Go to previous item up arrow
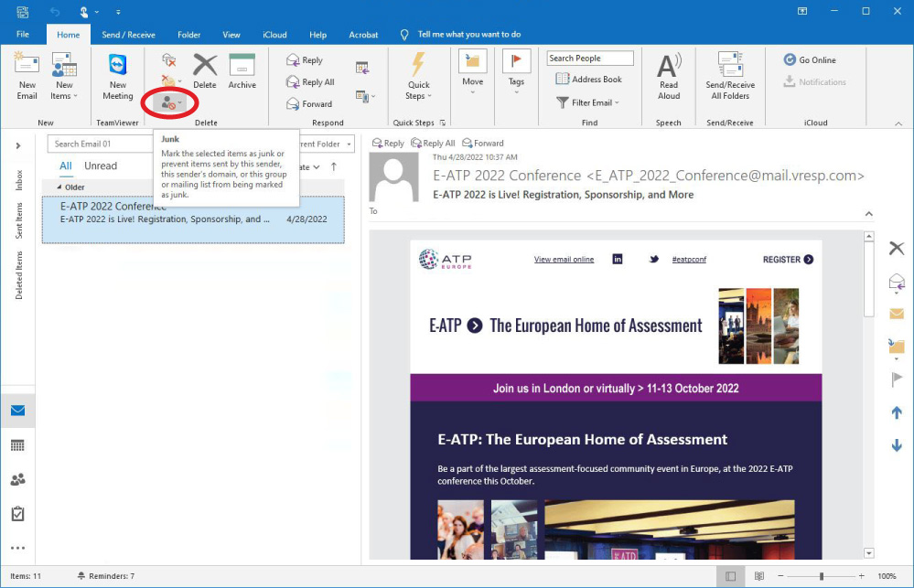Screen dimensions: 914x588 pos(897,412)
